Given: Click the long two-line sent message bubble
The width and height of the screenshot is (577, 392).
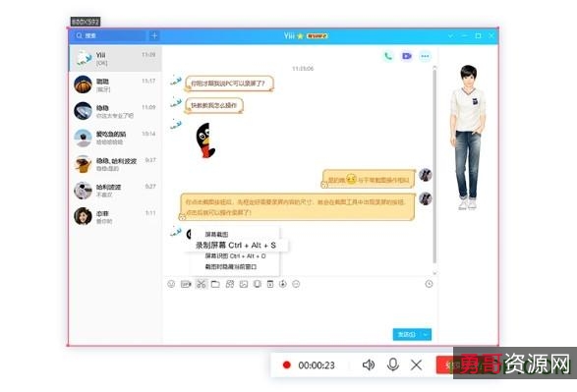Looking at the screenshot, I should click(297, 207).
